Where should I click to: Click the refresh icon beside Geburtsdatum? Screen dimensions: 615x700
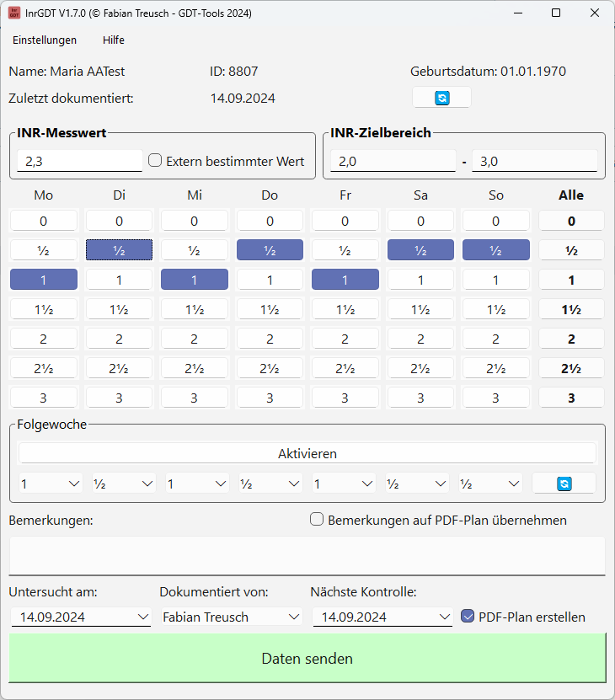441,98
